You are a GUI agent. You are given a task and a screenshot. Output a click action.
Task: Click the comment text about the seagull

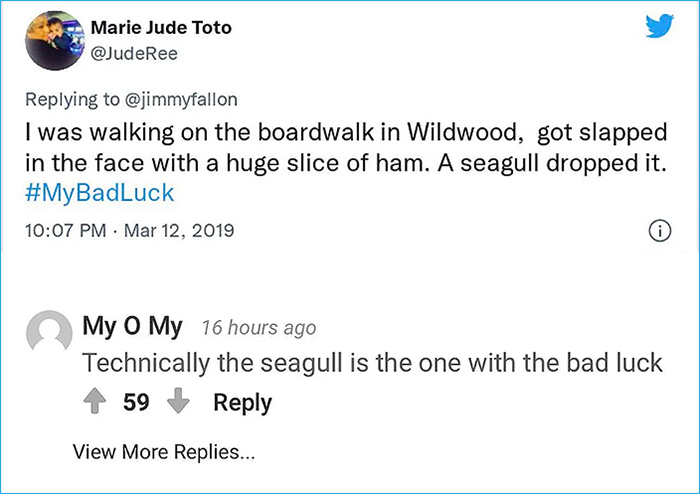coord(372,362)
